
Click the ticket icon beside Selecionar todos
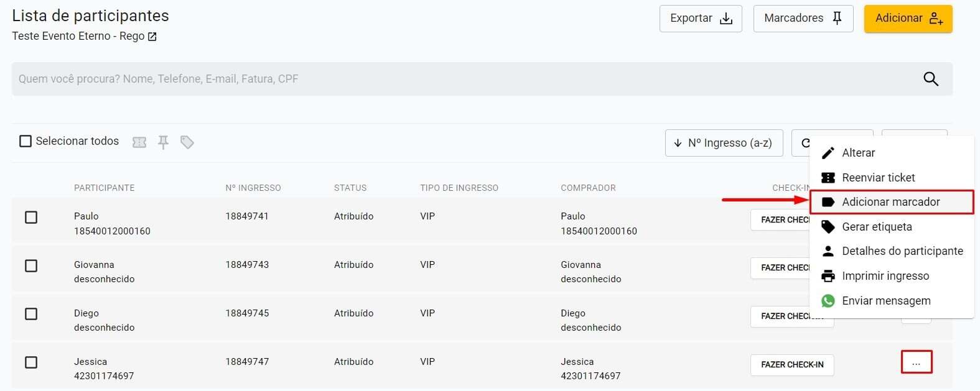click(x=139, y=142)
